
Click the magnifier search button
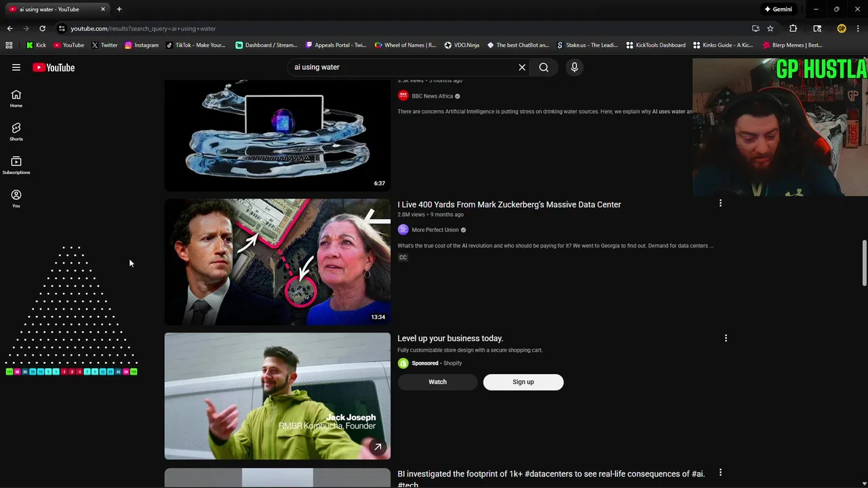544,67
